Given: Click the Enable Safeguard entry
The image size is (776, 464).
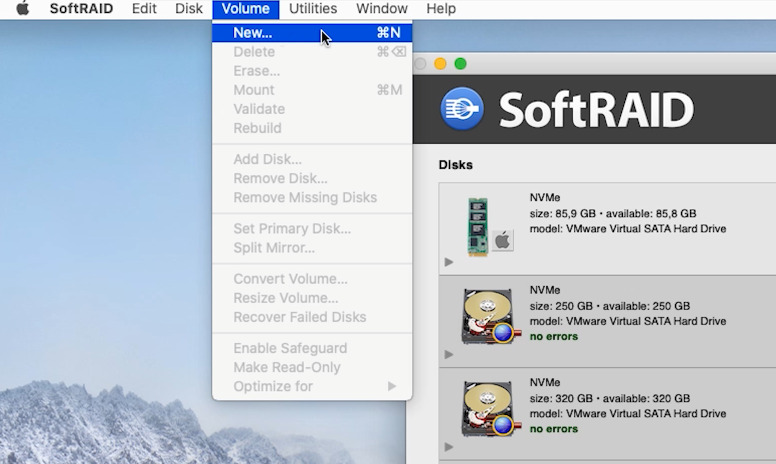Looking at the screenshot, I should pos(312,348).
